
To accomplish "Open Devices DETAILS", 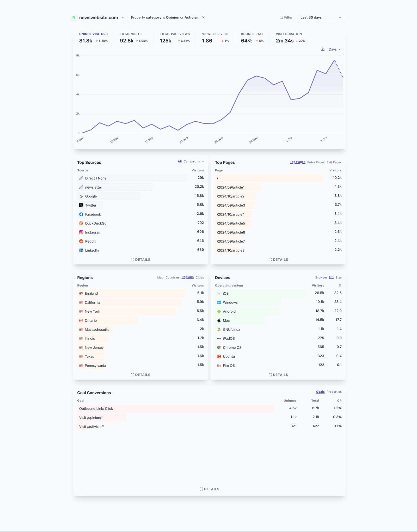I will point(278,375).
